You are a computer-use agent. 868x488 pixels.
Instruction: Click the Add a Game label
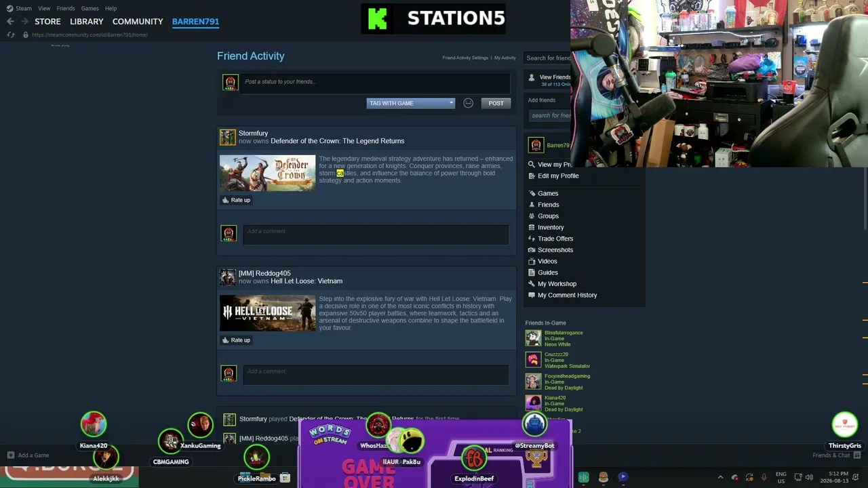pyautogui.click(x=33, y=455)
